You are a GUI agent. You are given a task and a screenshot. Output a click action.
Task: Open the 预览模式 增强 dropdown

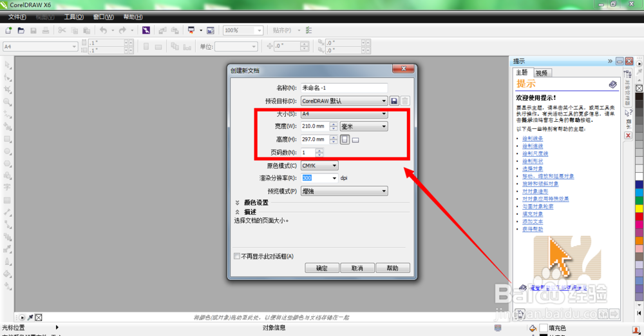pyautogui.click(x=344, y=191)
